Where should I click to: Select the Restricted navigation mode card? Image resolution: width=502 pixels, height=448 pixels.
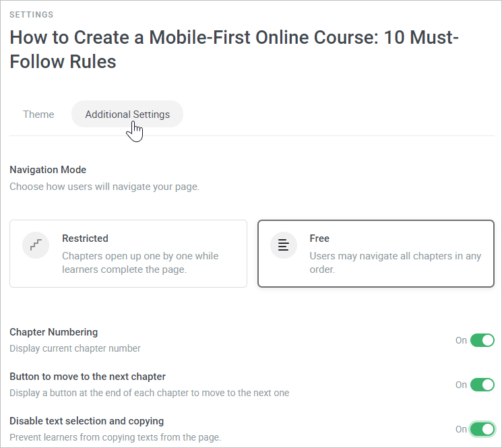[x=129, y=253]
